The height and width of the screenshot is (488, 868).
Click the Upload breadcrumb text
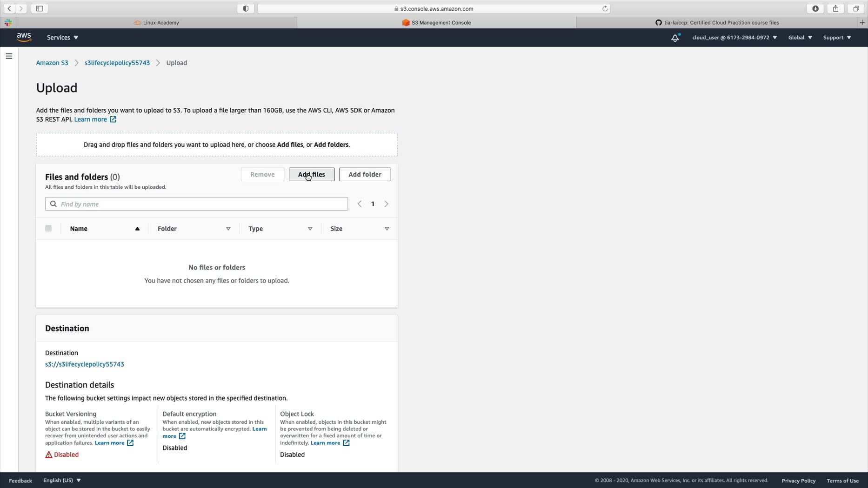tap(177, 63)
